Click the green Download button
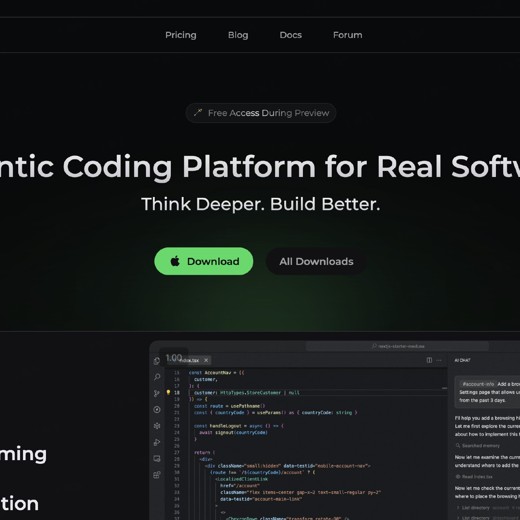This screenshot has width=520, height=520. pyautogui.click(x=204, y=261)
